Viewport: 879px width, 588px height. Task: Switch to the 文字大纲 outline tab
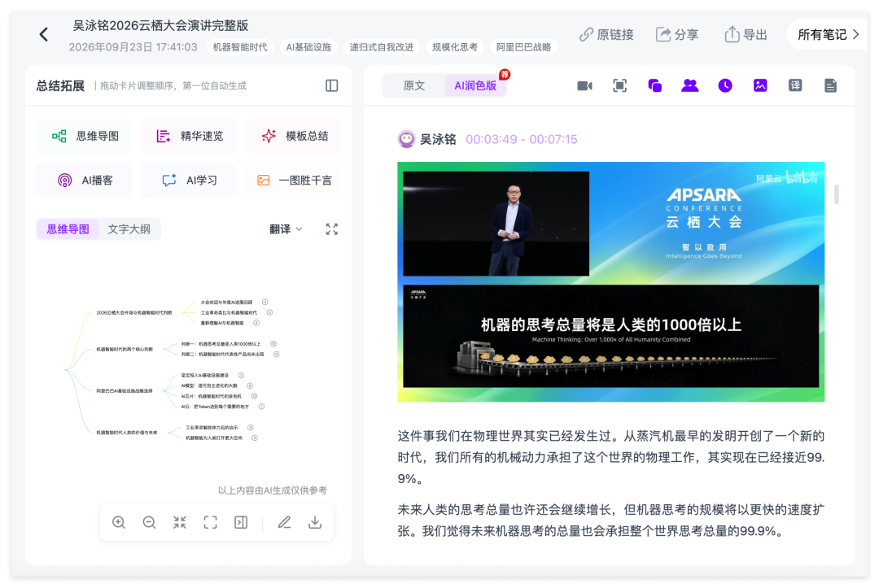click(129, 229)
